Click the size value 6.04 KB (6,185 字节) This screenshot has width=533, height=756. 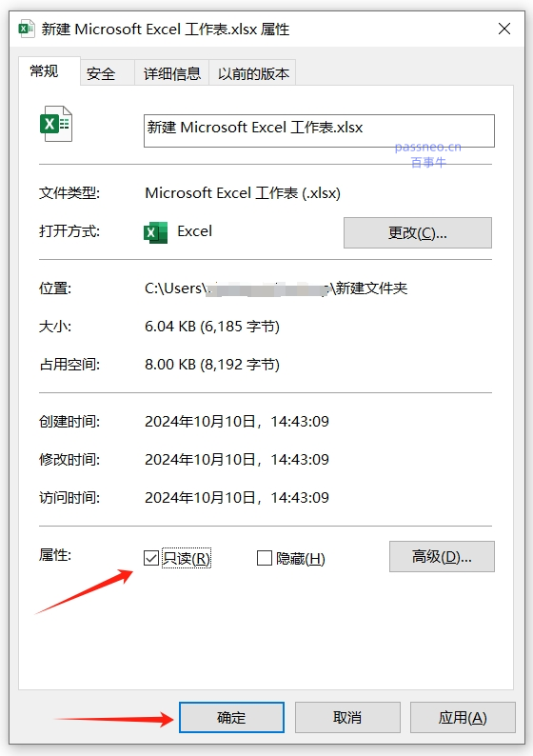[212, 327]
